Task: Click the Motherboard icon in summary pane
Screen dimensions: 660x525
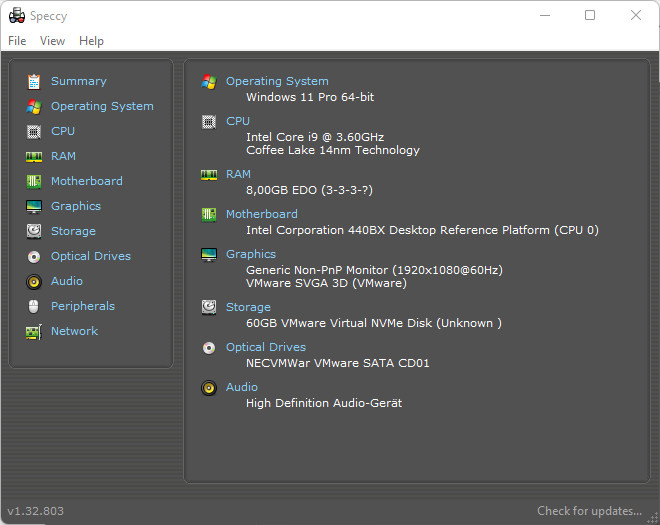Action: tap(209, 214)
